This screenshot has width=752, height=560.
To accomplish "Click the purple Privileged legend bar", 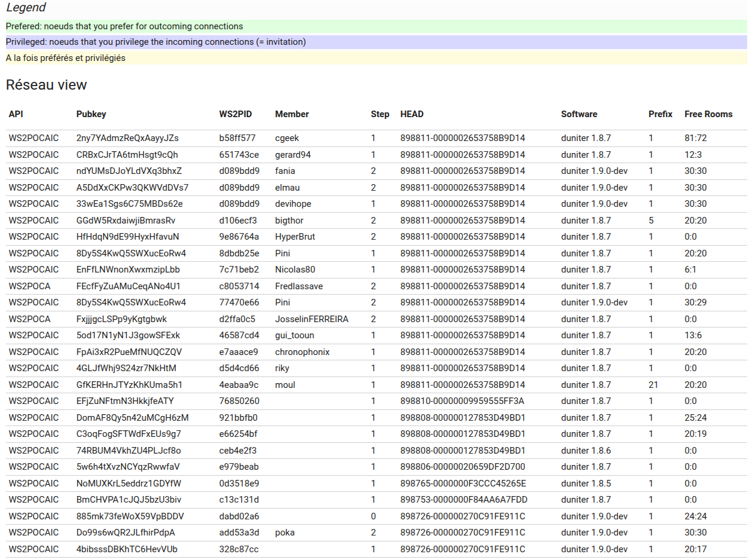I will click(x=376, y=42).
